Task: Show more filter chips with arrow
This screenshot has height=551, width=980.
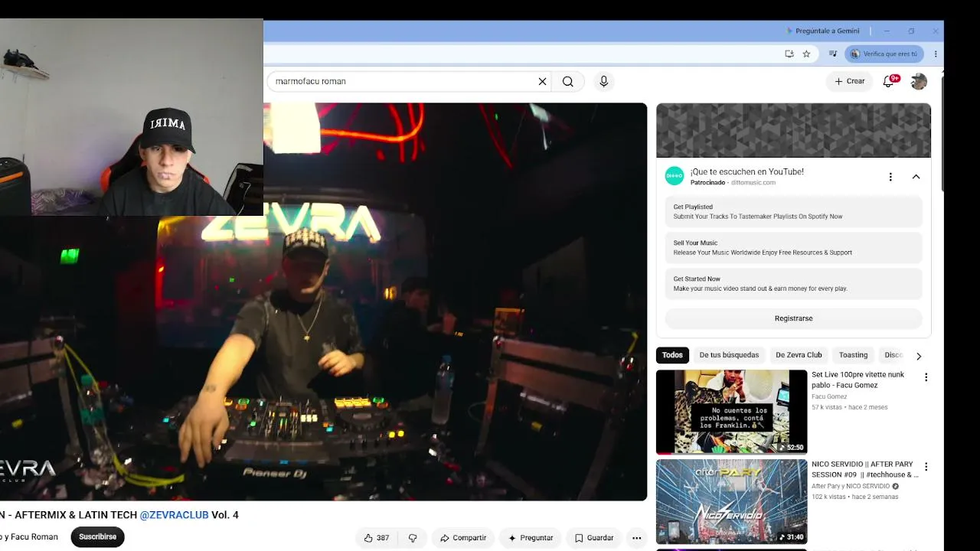Action: tap(919, 356)
